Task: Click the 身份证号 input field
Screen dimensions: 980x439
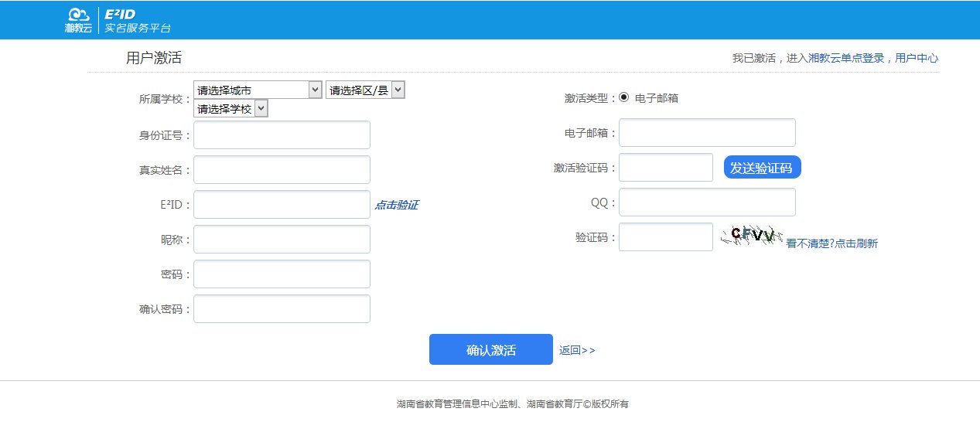Action: click(282, 134)
